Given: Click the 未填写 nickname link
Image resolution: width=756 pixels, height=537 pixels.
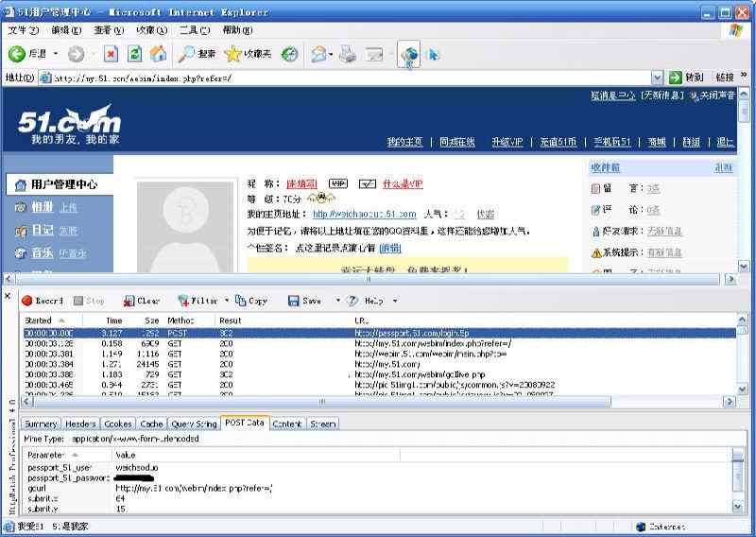Looking at the screenshot, I should click(301, 183).
